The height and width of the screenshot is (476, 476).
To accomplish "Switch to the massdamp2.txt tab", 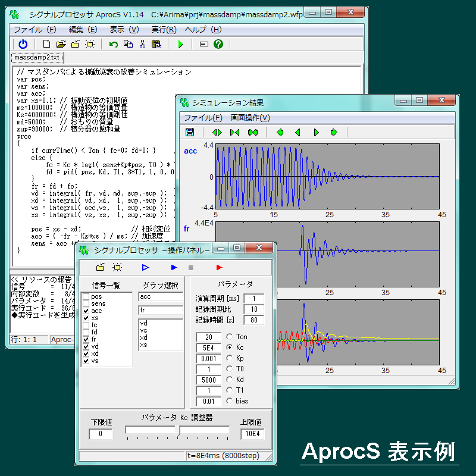I will [x=37, y=58].
